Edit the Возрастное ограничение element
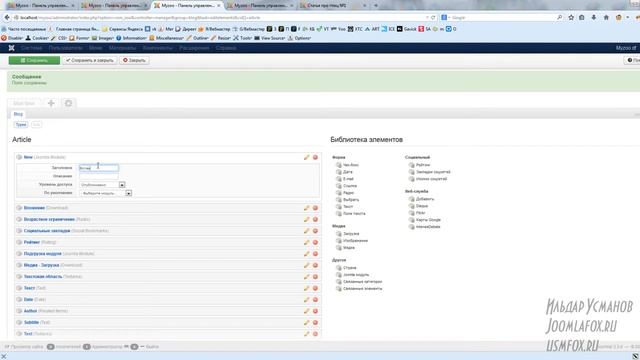Image resolution: width=640 pixels, height=360 pixels. [x=307, y=219]
